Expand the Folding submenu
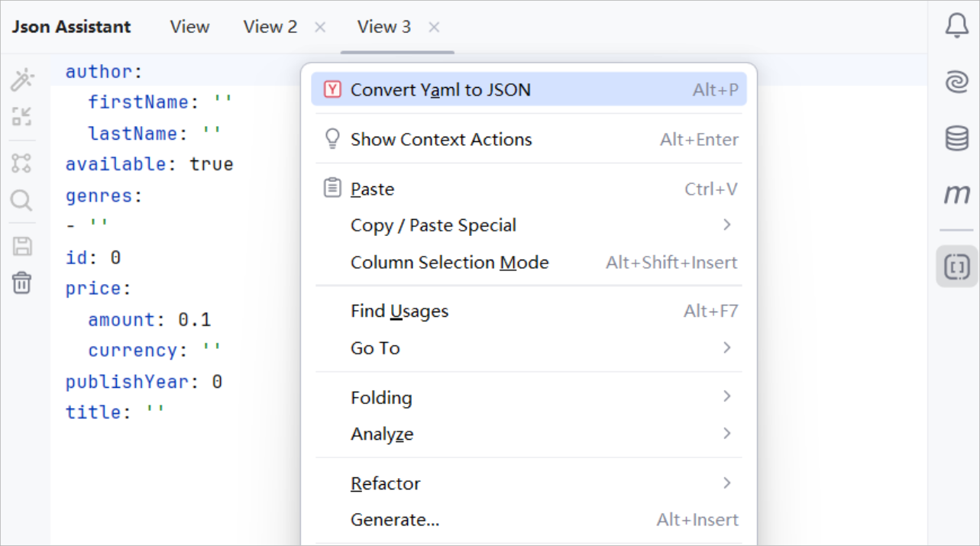The height and width of the screenshot is (546, 980). [x=381, y=397]
